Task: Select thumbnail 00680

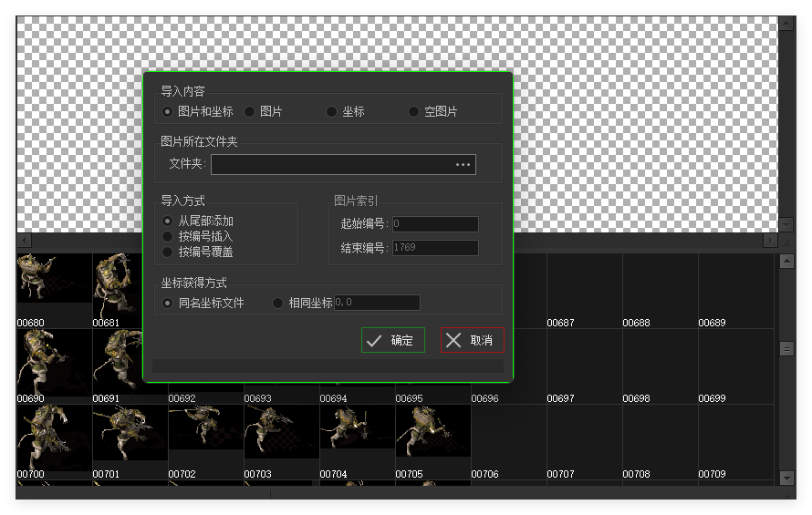Action: (54, 291)
